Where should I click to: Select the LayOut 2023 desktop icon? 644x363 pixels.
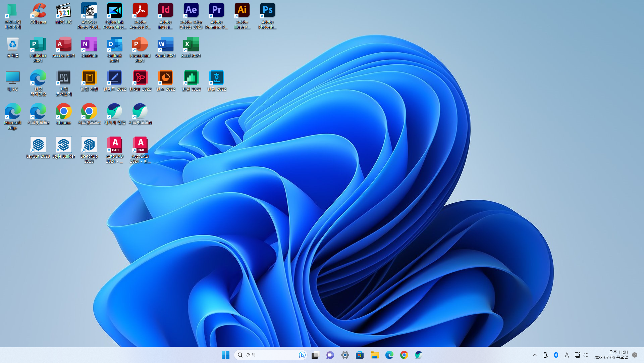38,148
